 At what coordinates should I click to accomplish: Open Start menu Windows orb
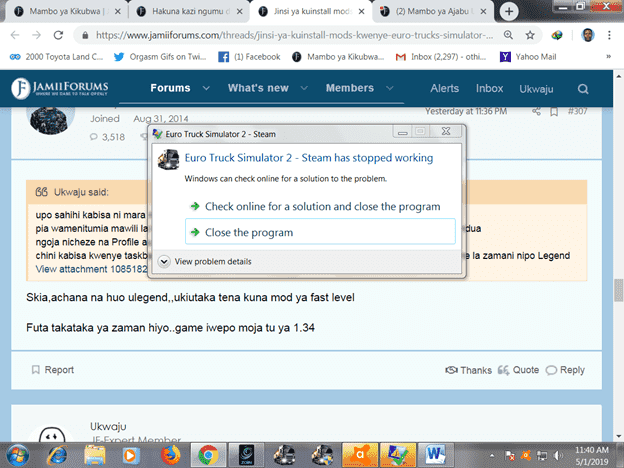tap(18, 455)
